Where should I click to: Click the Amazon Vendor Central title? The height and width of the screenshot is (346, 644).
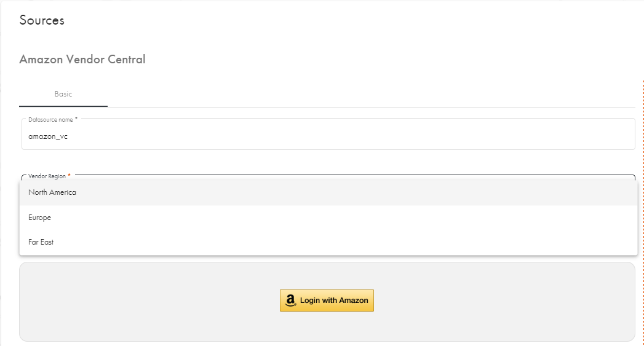82,60
